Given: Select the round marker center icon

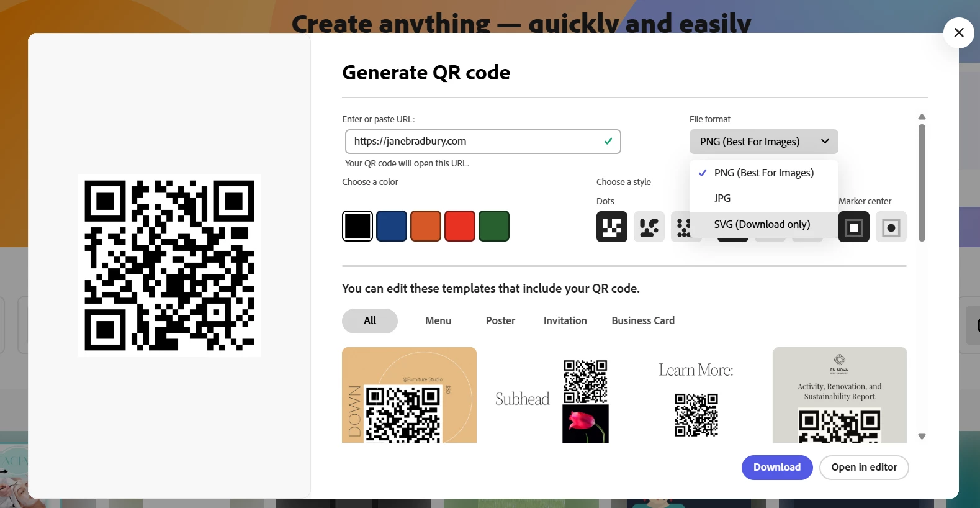Looking at the screenshot, I should [891, 227].
